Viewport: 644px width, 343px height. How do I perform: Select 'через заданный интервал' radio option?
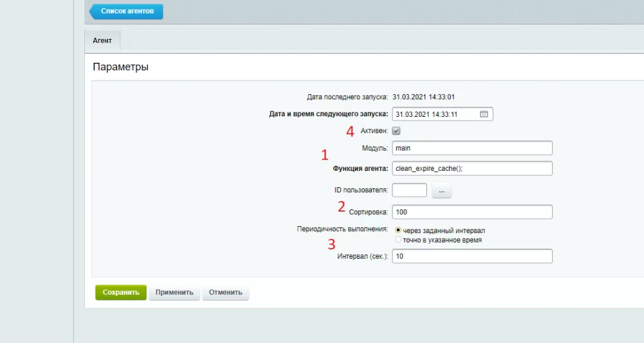pos(397,231)
